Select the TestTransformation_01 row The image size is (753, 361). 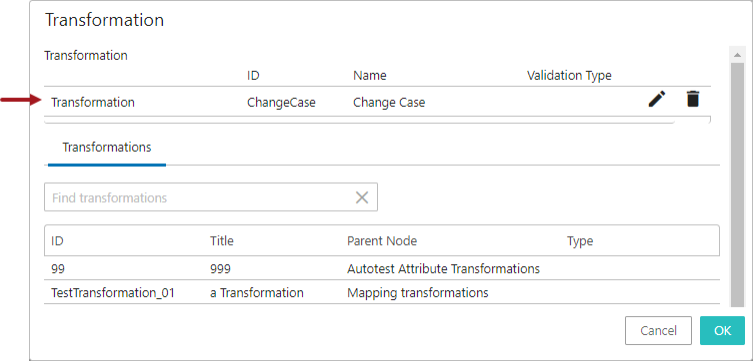pos(382,292)
